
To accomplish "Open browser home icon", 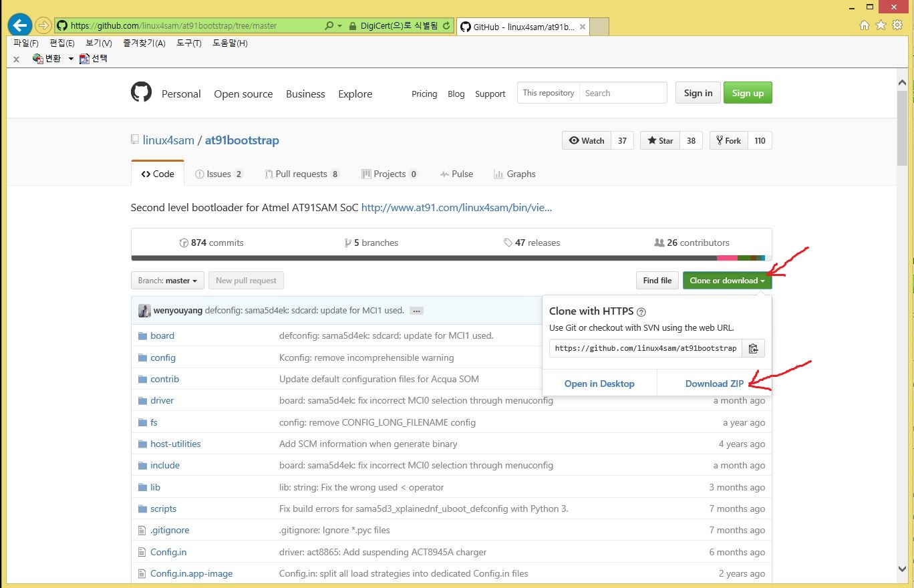I will pyautogui.click(x=865, y=25).
